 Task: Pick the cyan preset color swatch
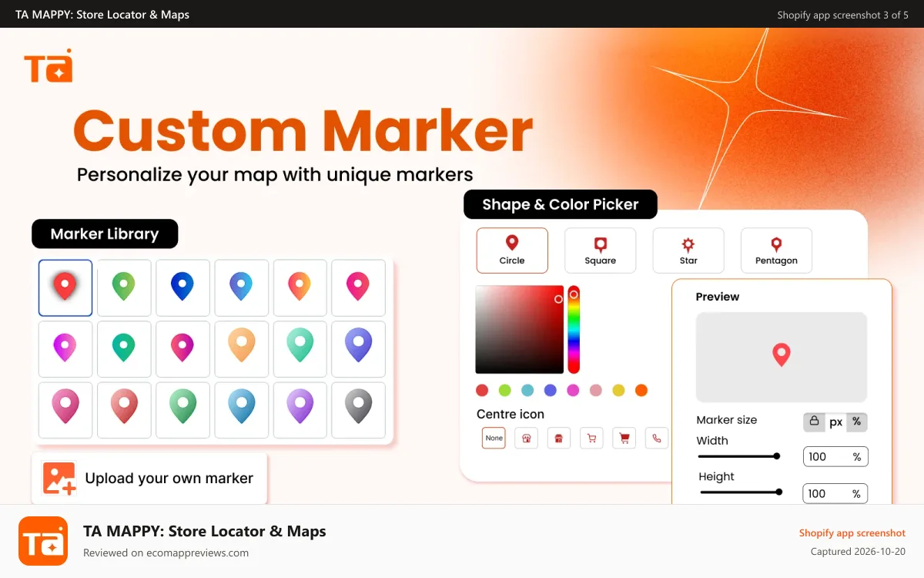click(527, 391)
